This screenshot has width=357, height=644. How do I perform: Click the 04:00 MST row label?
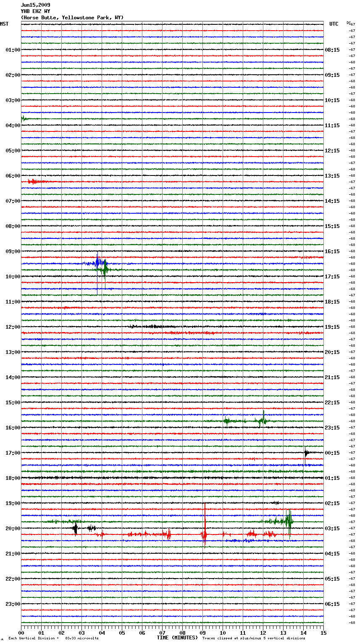tap(13, 126)
